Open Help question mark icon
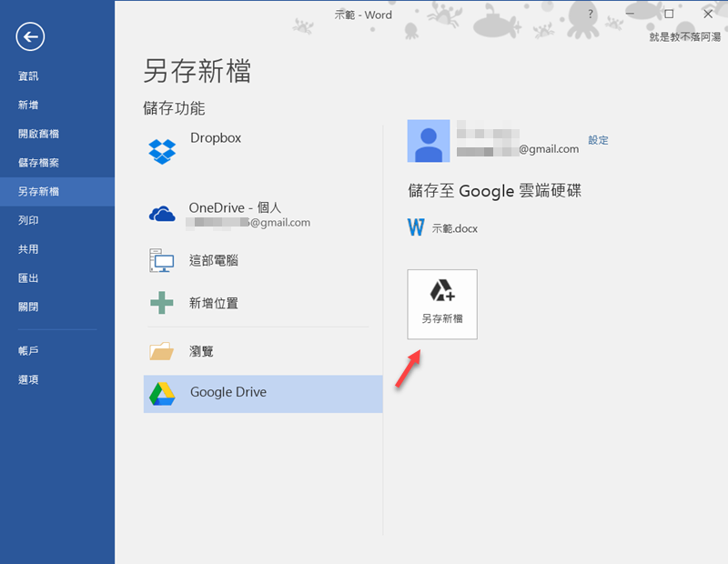 tap(590, 14)
